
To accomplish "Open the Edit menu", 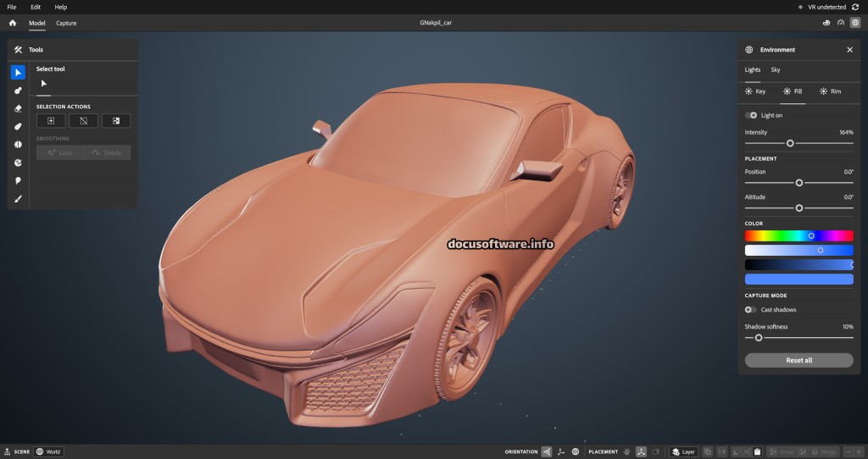I will (x=36, y=7).
